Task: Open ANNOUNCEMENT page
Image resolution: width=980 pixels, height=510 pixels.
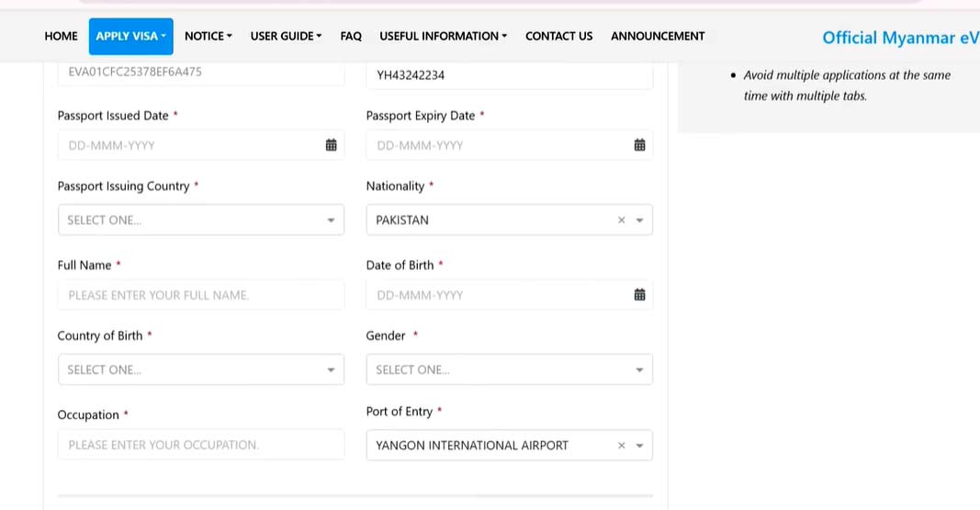Action: [x=658, y=36]
